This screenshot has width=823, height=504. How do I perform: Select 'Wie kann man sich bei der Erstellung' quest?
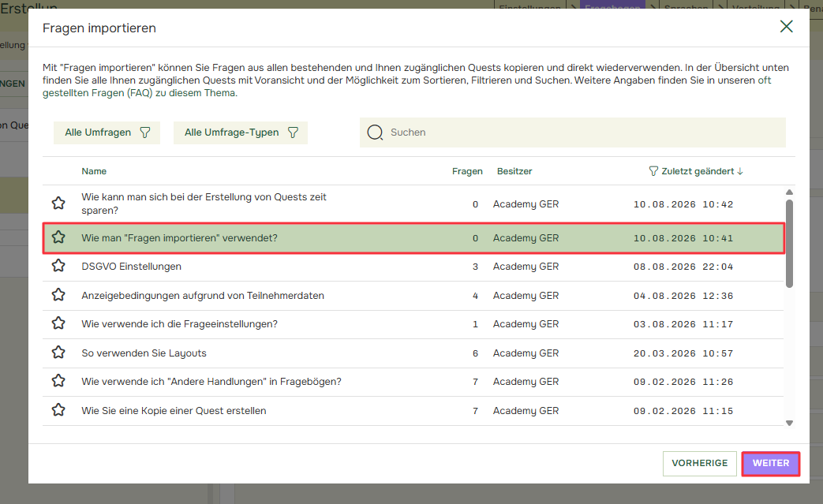tap(413, 204)
